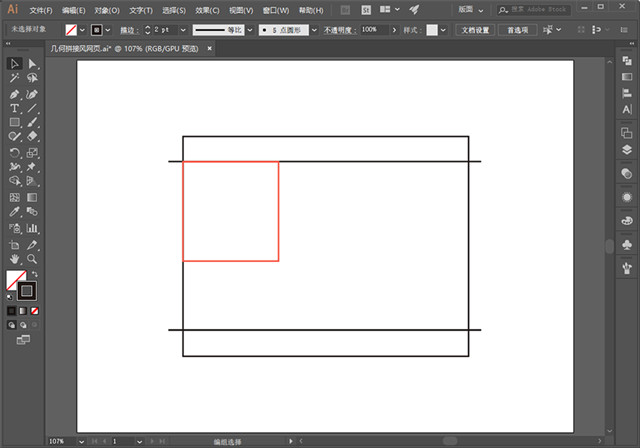
Task: Set color mode to None
Action: (35, 311)
